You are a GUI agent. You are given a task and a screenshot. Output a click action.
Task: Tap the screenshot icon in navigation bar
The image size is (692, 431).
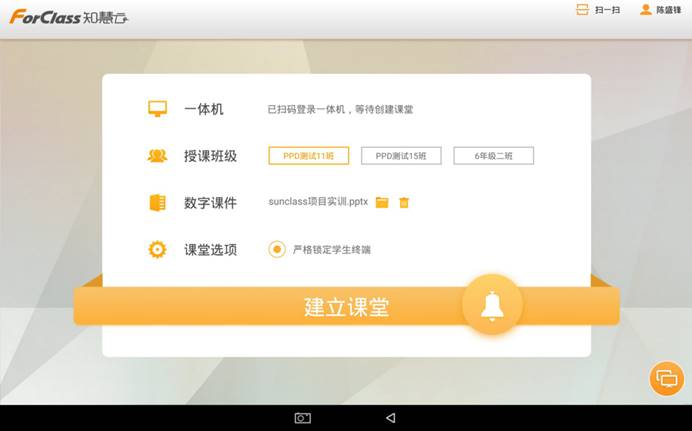[302, 418]
